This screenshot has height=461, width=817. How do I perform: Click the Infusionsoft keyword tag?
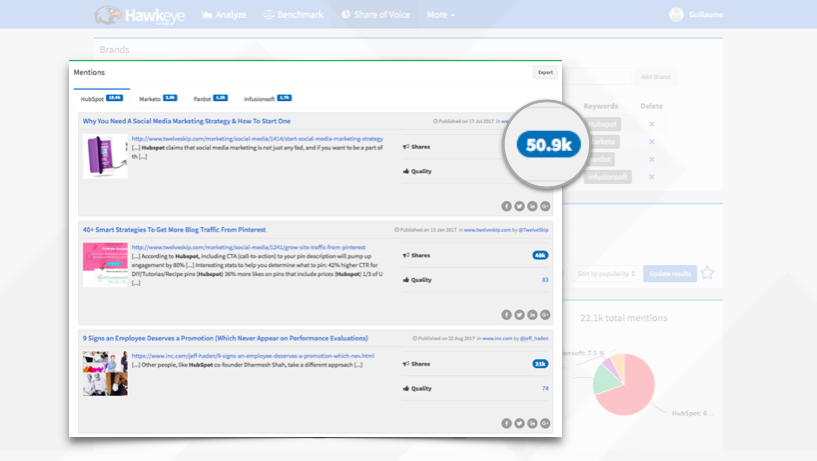[x=608, y=177]
